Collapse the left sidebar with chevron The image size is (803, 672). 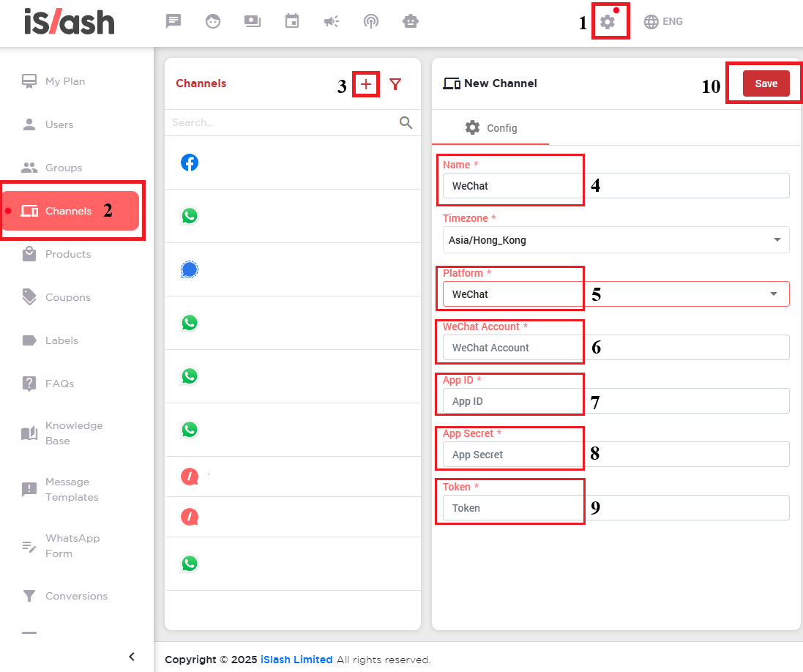pos(132,656)
